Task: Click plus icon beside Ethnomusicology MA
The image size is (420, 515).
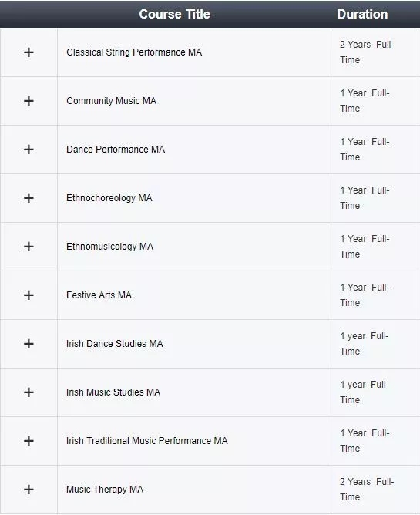Action: [29, 247]
